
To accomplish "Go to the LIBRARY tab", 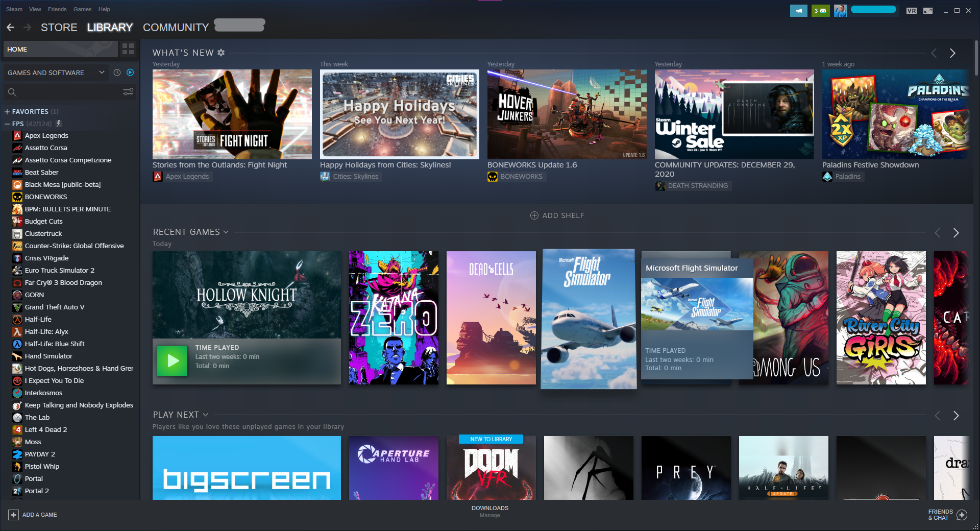I will [x=110, y=28].
